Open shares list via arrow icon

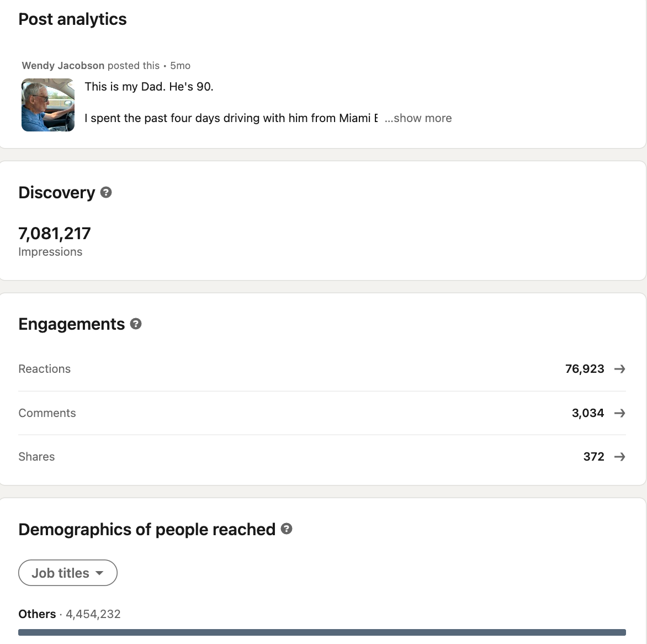619,457
